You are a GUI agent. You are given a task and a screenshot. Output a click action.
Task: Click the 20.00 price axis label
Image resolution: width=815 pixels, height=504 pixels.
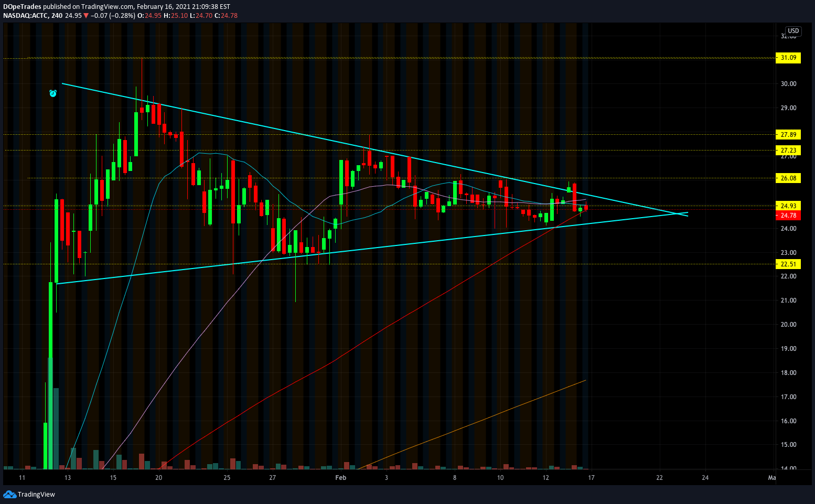tap(788, 325)
